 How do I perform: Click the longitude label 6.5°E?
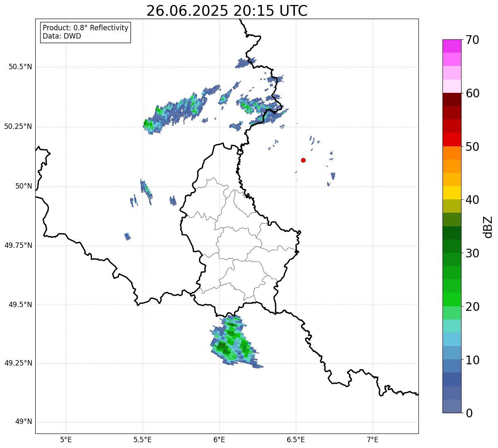(296, 439)
